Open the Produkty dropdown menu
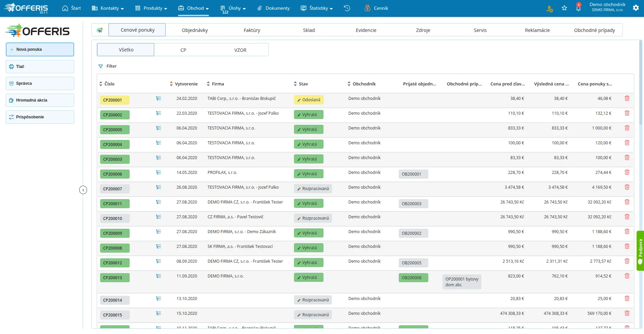 (151, 8)
